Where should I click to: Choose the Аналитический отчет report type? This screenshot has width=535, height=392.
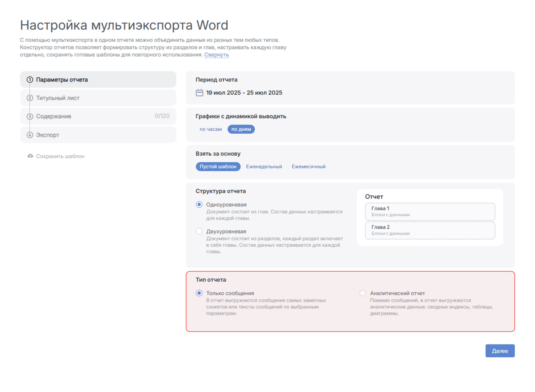click(363, 293)
